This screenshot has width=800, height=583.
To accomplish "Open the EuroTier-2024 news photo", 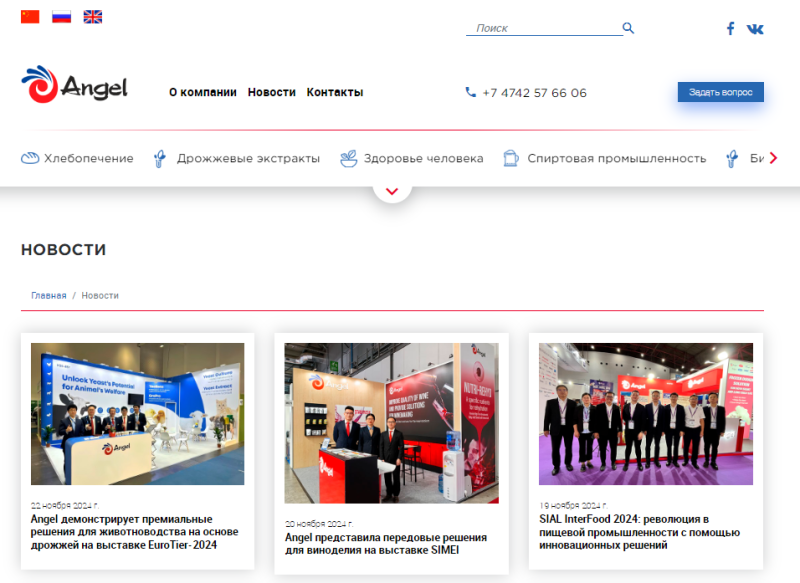I will [137, 414].
